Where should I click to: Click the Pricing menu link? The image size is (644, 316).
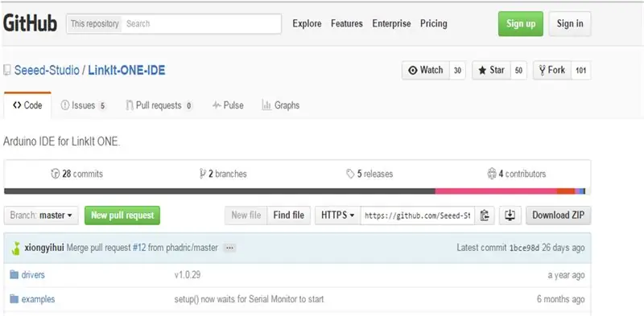pos(433,24)
